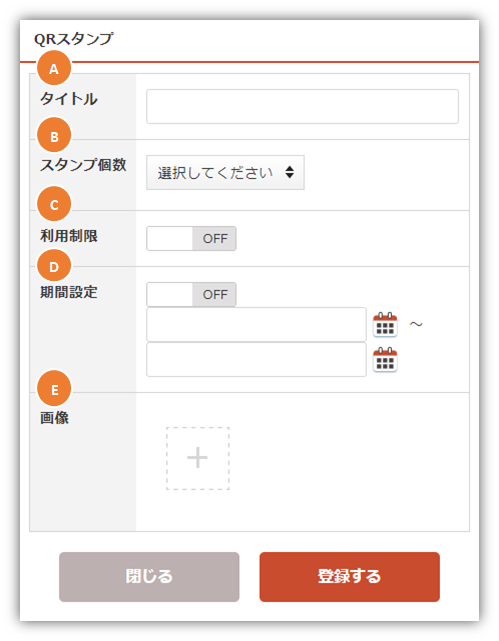Open the start date calendar picker
This screenshot has height=641, width=499.
[385, 325]
